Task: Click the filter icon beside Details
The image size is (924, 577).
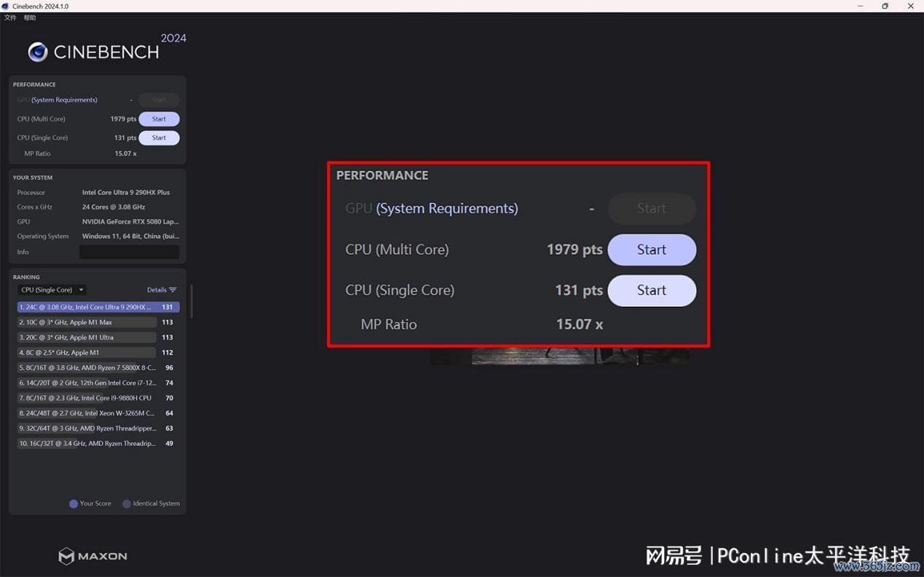Action: click(173, 290)
